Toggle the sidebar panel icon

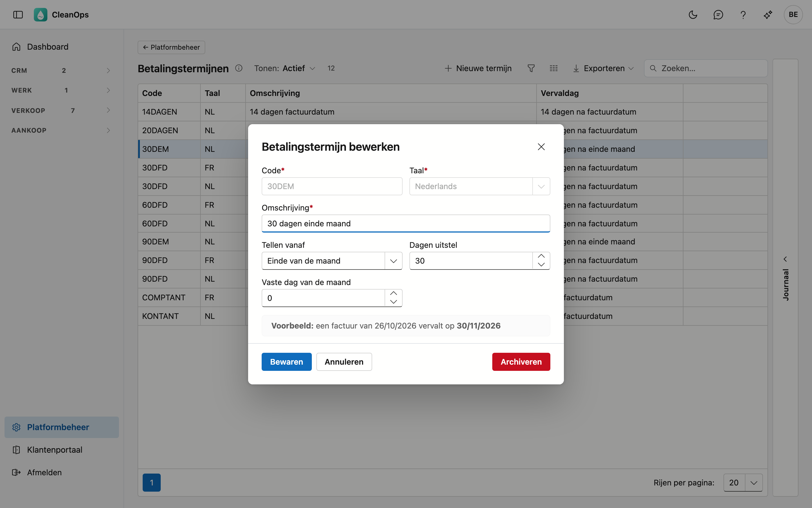click(x=18, y=14)
